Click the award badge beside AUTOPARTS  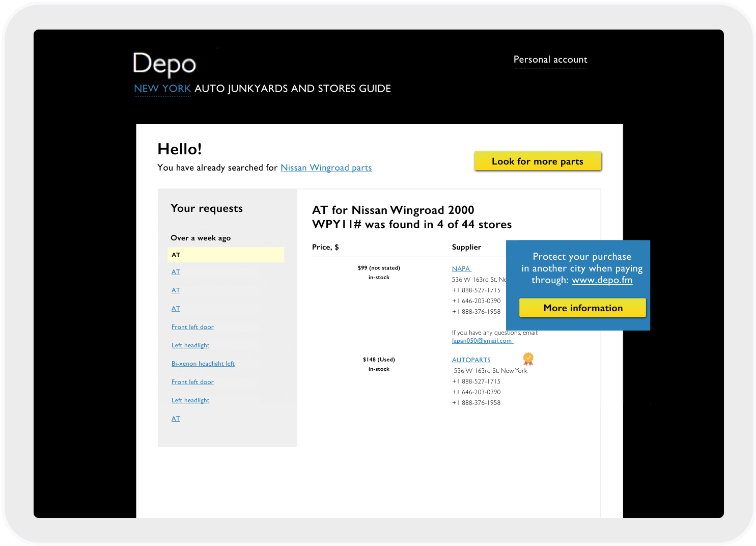[x=528, y=359]
